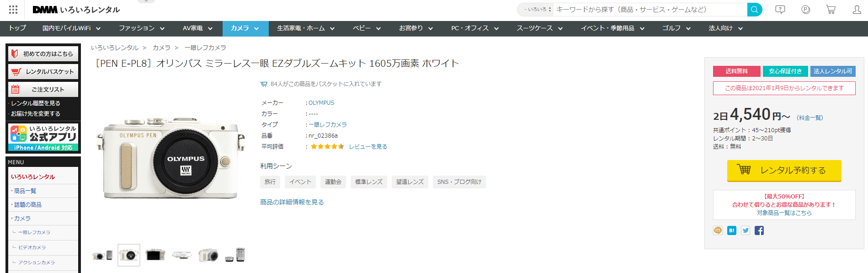The image size is (868, 273).
Task: Click レビューを見る link
Action: point(368,147)
